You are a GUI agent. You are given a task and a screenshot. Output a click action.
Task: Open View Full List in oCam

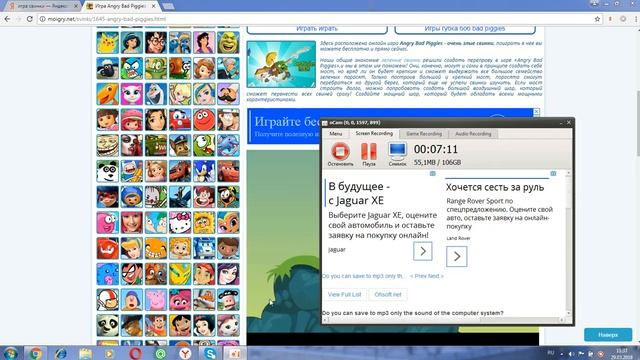pyautogui.click(x=344, y=294)
